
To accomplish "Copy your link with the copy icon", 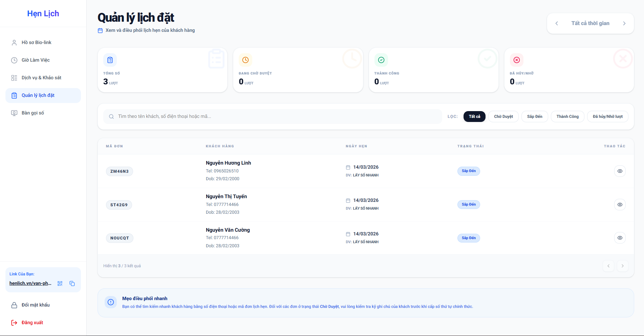I will [x=72, y=283].
